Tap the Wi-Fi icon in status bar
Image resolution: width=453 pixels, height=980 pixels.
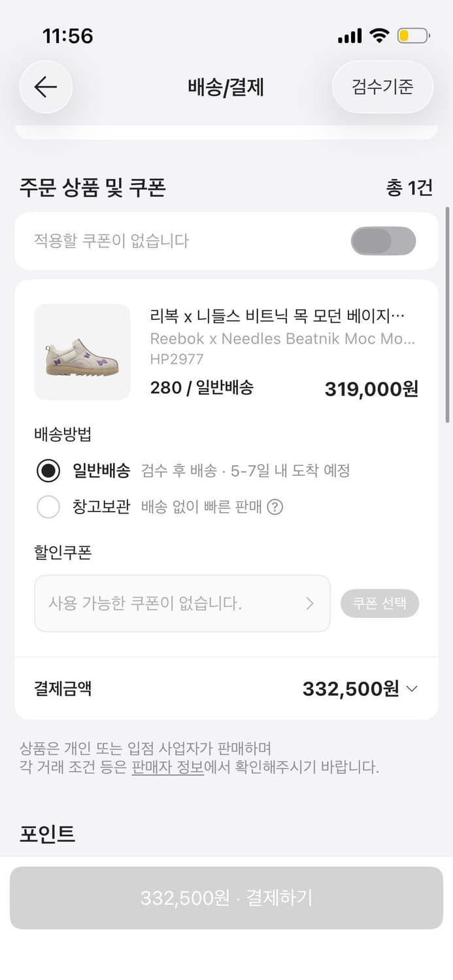pos(380,36)
